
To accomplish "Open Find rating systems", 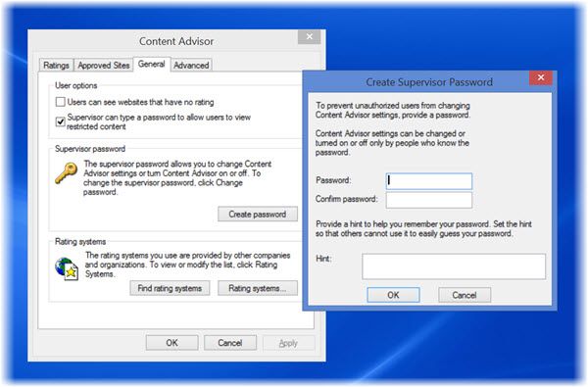I will pos(170,288).
